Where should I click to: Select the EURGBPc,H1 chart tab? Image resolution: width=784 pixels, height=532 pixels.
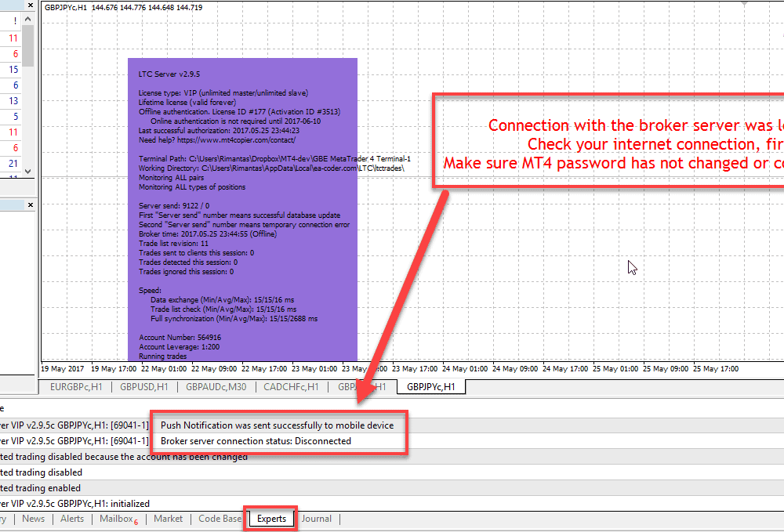click(76, 386)
